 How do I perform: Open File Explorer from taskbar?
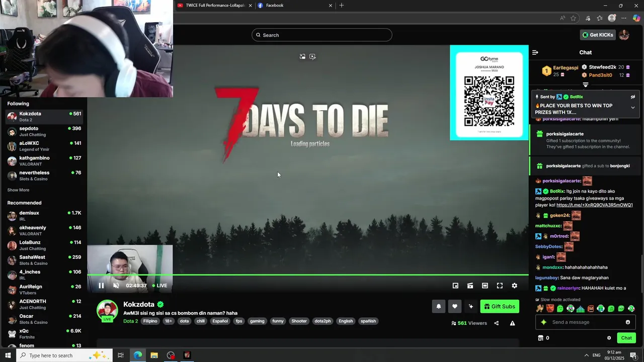154,355
